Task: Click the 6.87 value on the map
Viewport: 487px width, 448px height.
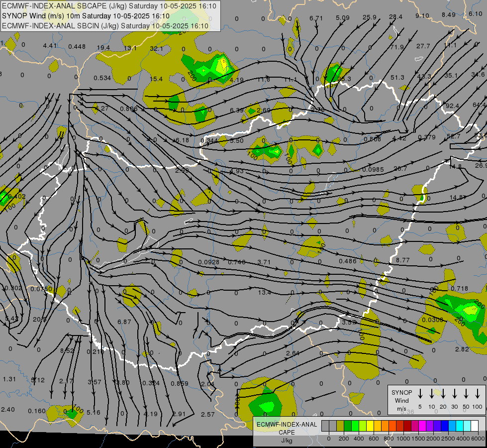Action: click(124, 322)
